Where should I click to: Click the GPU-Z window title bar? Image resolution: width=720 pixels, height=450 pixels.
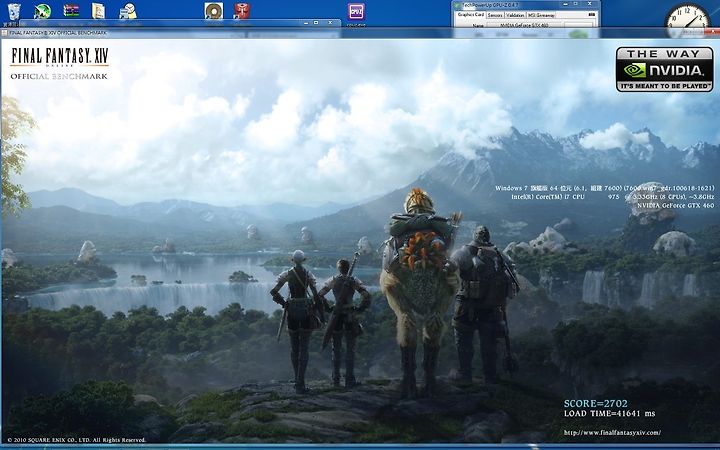[x=526, y=5]
